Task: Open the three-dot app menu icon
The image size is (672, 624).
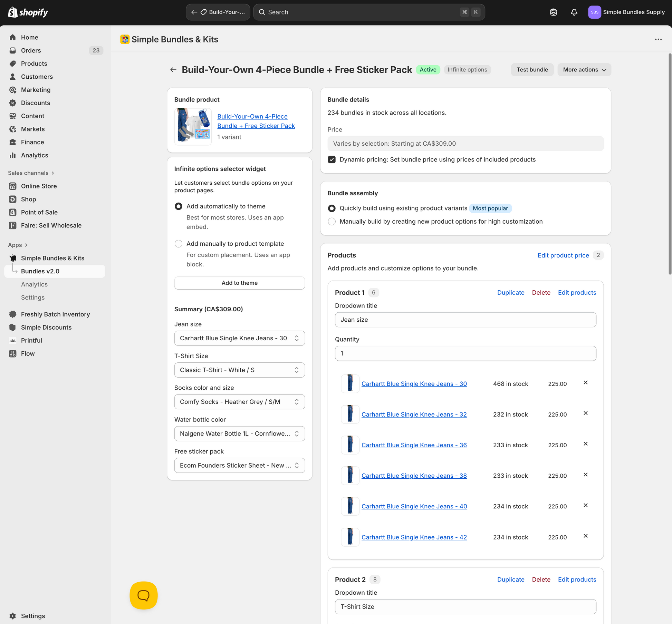Action: tap(658, 39)
